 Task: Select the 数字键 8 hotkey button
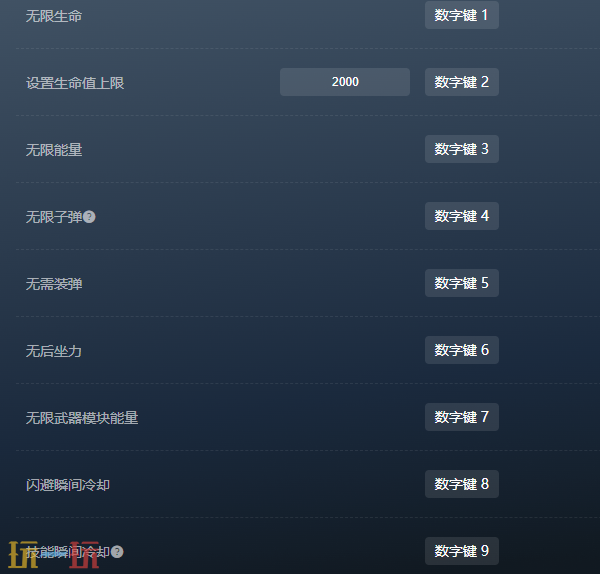461,484
